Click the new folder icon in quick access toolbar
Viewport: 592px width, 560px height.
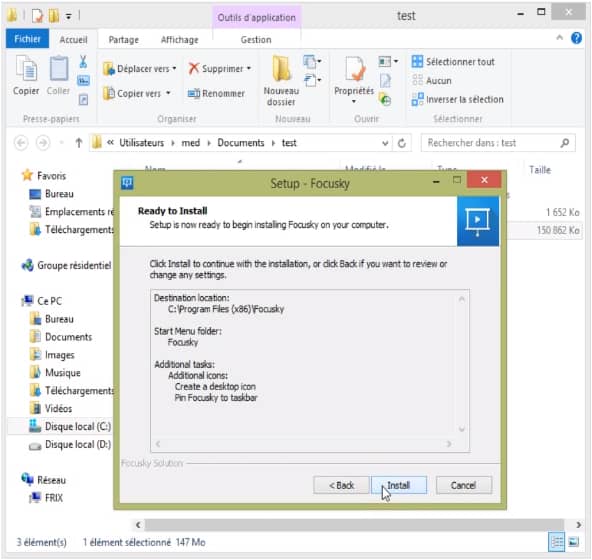[x=54, y=16]
